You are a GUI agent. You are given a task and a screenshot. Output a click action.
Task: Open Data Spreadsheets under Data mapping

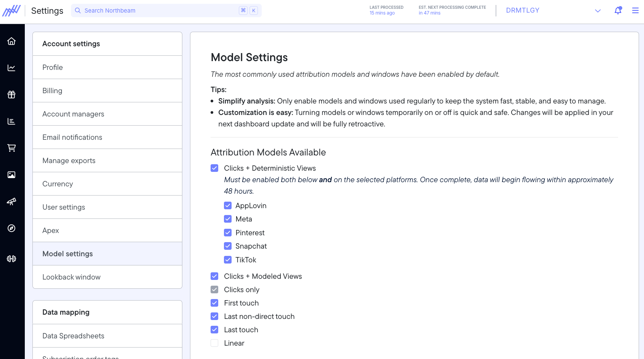tap(107, 336)
